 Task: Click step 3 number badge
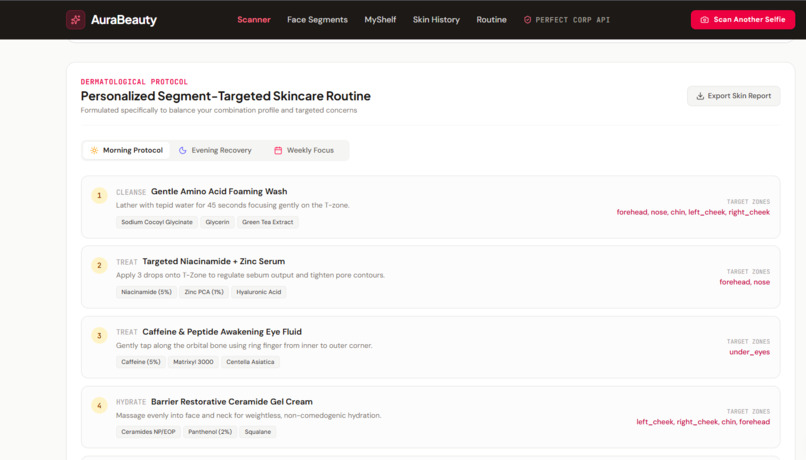click(99, 335)
